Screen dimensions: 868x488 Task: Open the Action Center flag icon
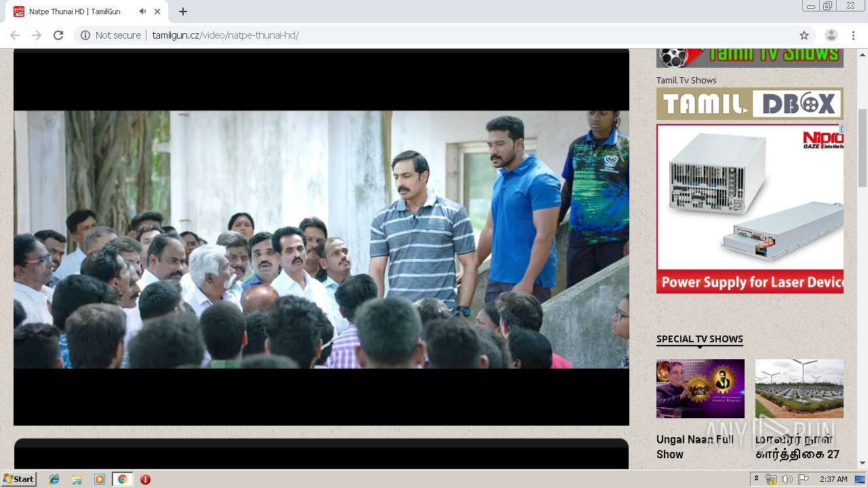click(x=803, y=479)
